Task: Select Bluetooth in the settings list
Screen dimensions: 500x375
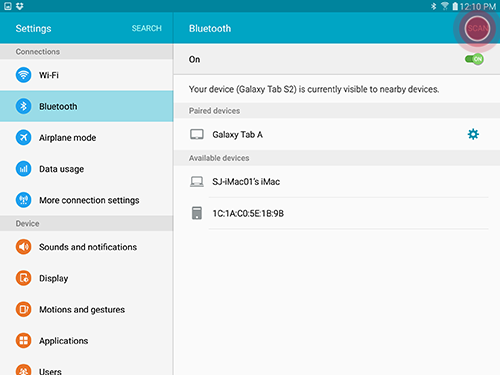Action: (x=87, y=106)
